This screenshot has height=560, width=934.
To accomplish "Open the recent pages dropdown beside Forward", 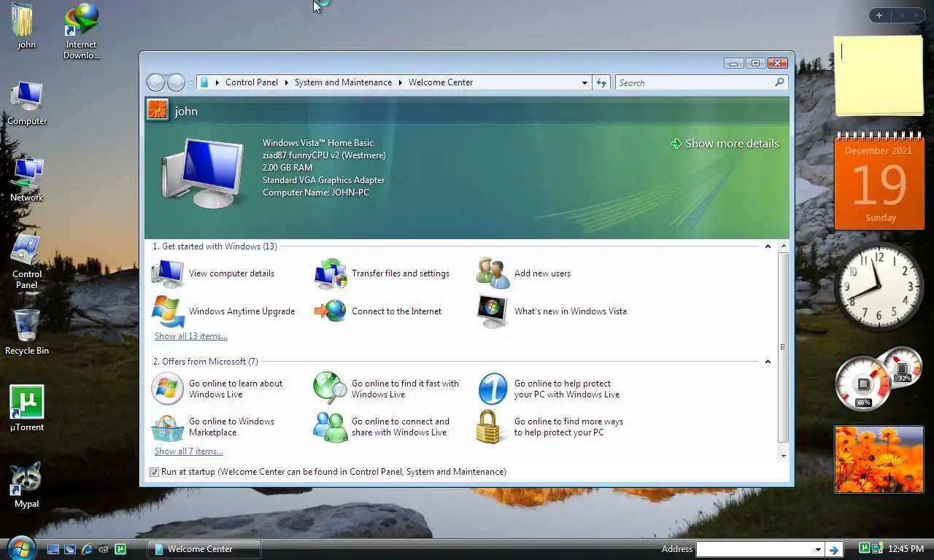I will point(191,82).
